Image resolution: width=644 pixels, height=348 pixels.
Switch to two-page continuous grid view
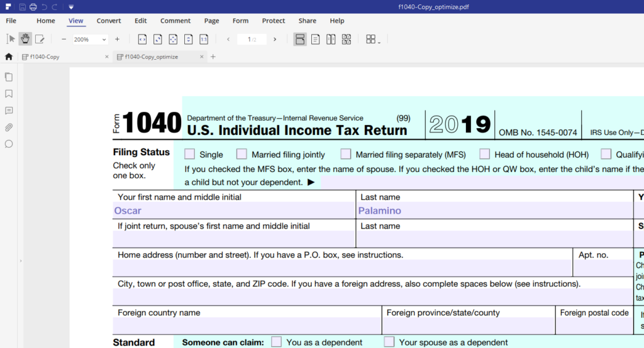pyautogui.click(x=347, y=39)
